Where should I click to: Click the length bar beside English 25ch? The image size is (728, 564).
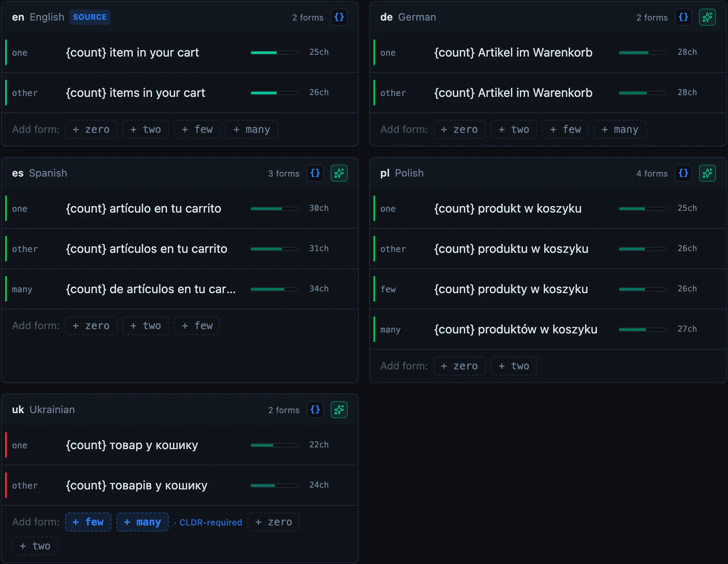tap(274, 52)
